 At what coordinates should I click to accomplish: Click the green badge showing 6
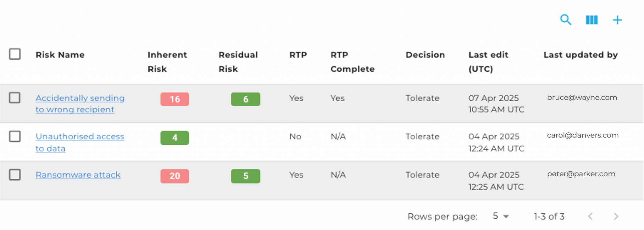coord(245,99)
